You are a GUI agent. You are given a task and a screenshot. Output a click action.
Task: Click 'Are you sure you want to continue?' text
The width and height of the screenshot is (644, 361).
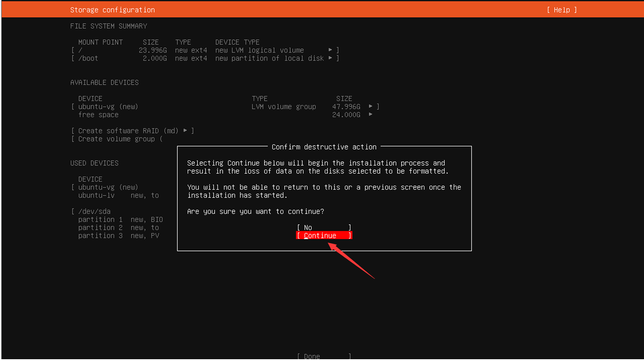pos(256,212)
